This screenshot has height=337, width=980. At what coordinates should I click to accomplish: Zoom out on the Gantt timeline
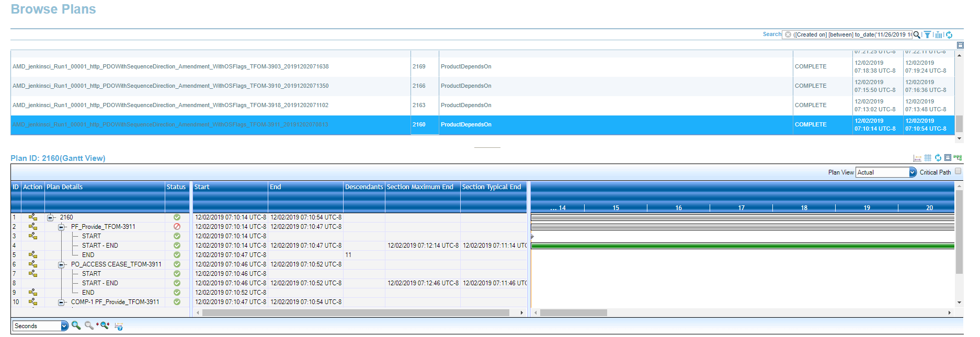[x=89, y=326]
